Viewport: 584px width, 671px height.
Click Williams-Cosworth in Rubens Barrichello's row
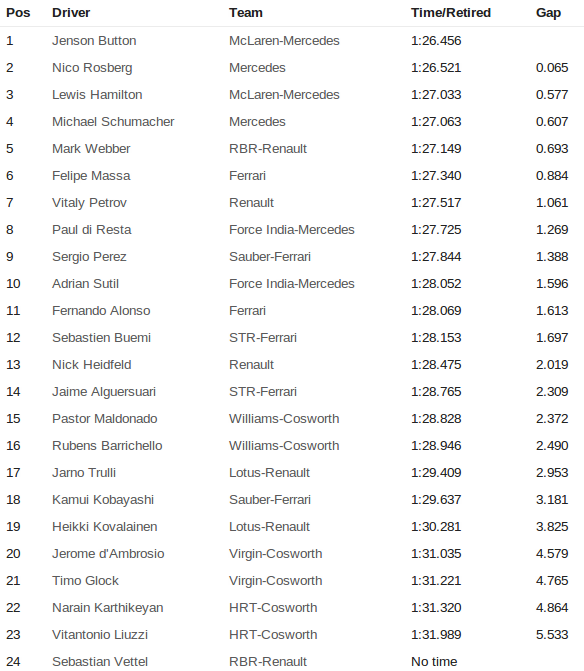tap(284, 445)
